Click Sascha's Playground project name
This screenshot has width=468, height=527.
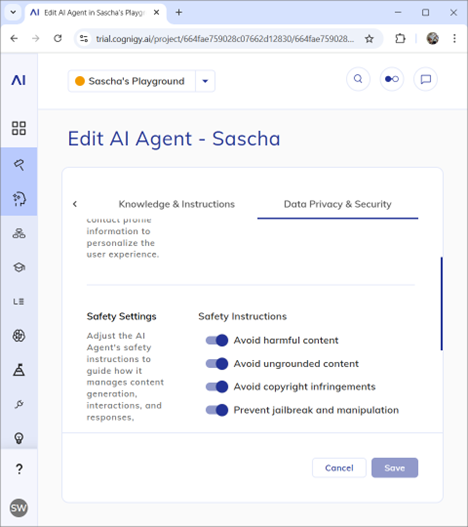pyautogui.click(x=136, y=81)
